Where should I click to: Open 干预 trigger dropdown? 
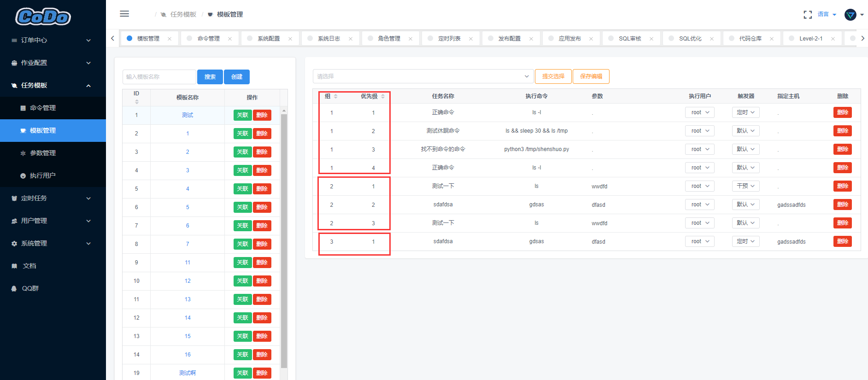(745, 186)
